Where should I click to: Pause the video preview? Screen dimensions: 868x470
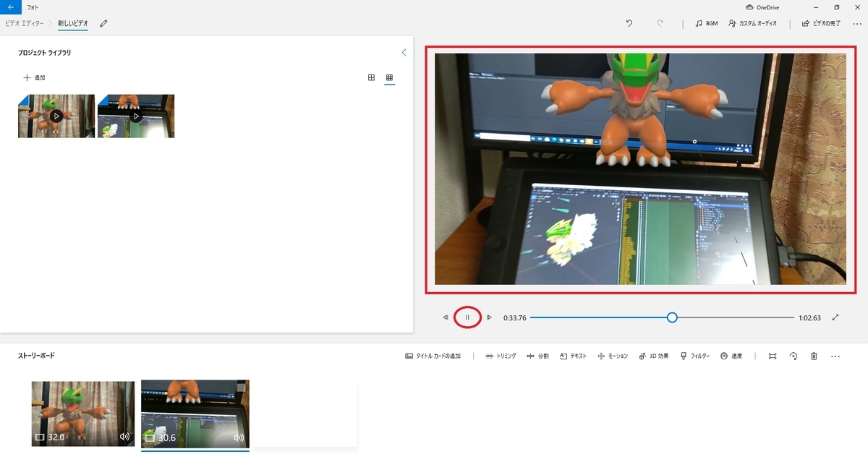467,317
